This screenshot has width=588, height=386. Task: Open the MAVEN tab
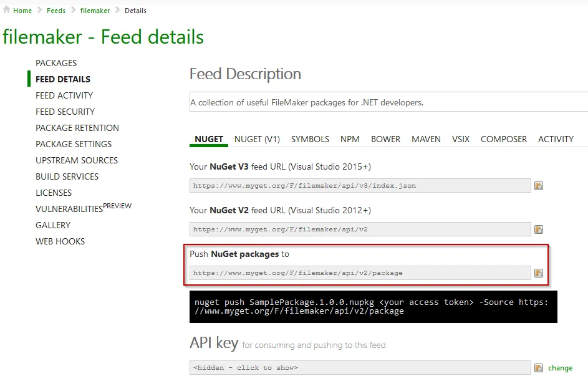click(x=426, y=139)
